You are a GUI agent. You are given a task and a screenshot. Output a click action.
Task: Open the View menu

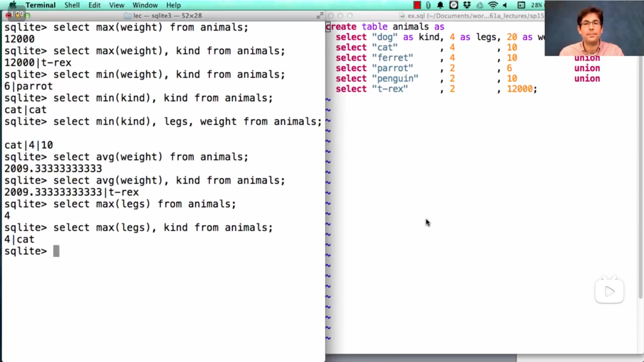click(x=116, y=5)
